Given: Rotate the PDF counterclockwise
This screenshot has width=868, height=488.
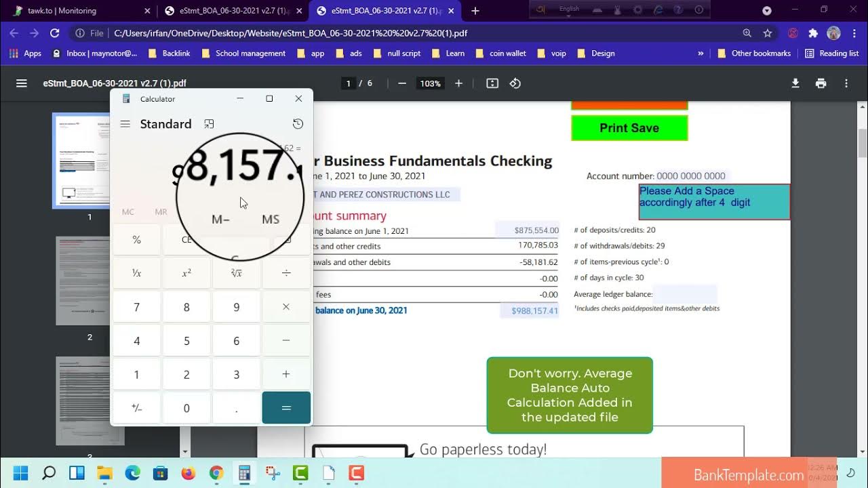Looking at the screenshot, I should [x=515, y=83].
